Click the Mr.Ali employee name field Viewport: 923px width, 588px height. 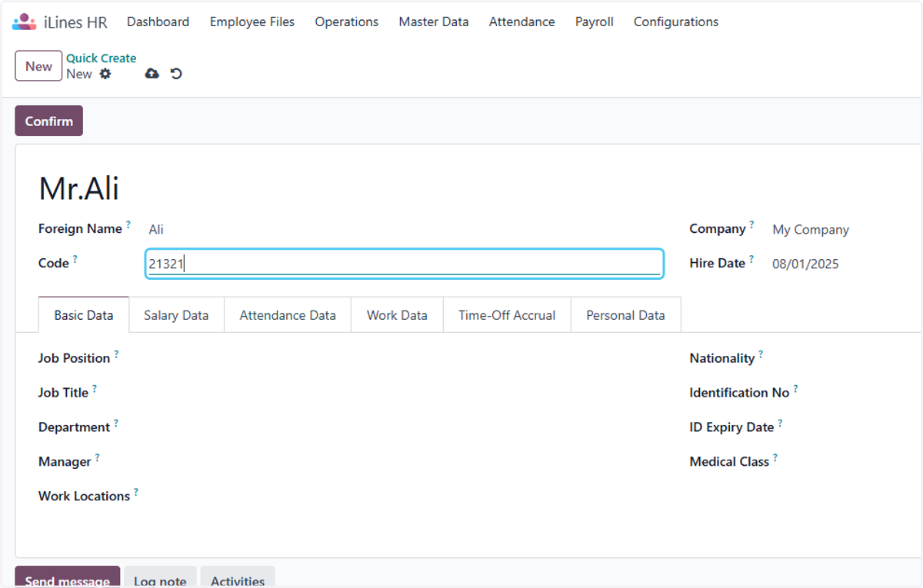click(x=79, y=188)
